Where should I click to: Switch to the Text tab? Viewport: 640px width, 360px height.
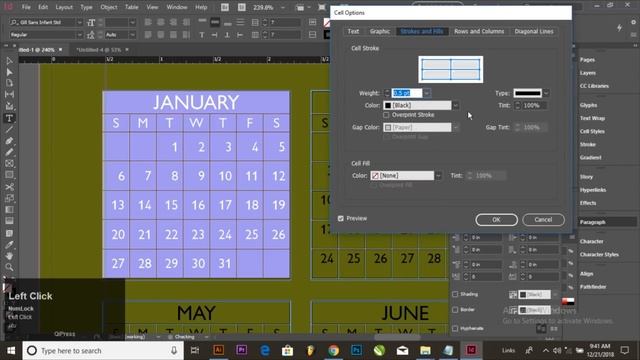click(x=353, y=31)
